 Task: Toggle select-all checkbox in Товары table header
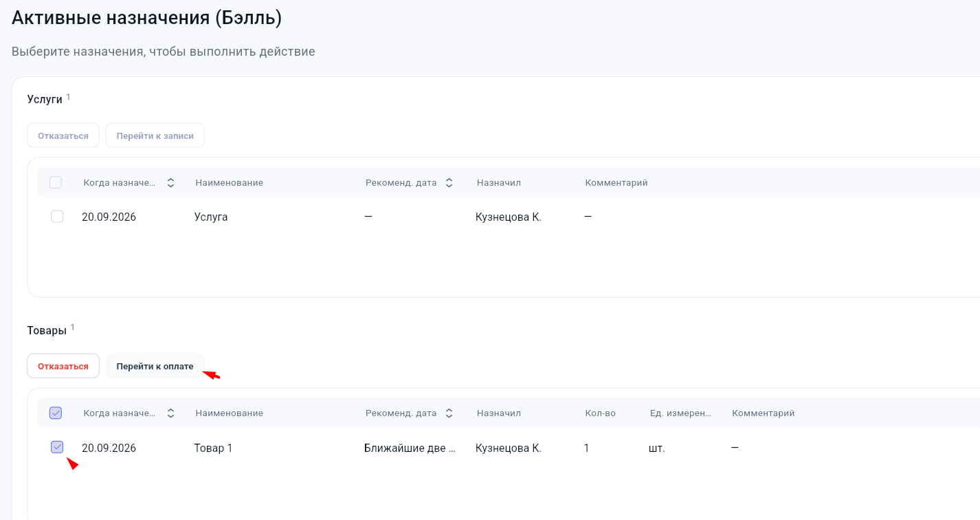click(56, 413)
